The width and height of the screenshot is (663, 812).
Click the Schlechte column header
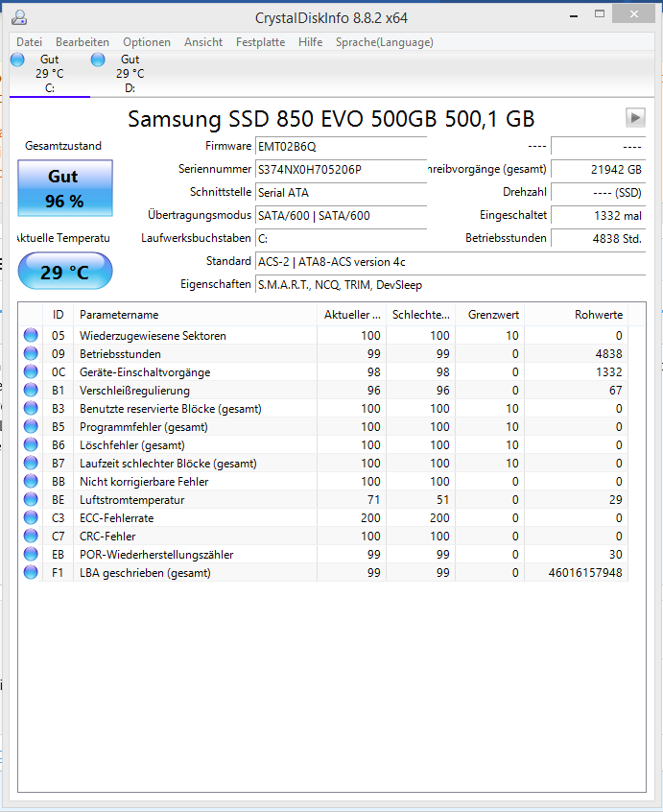coord(421,315)
